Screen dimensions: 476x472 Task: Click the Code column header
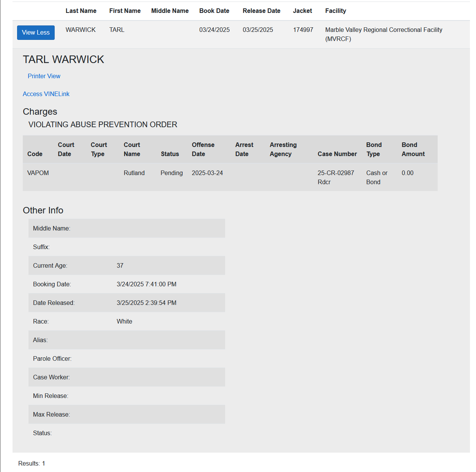(35, 154)
